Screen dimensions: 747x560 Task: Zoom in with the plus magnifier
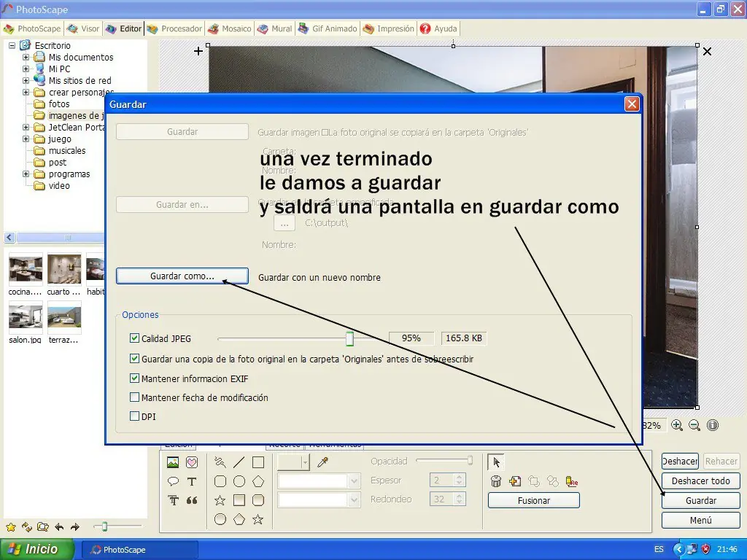676,425
